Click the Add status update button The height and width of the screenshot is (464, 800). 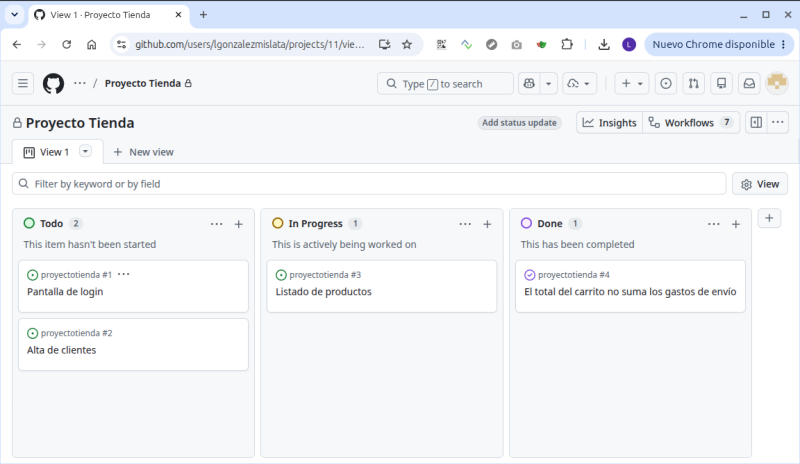pos(519,123)
